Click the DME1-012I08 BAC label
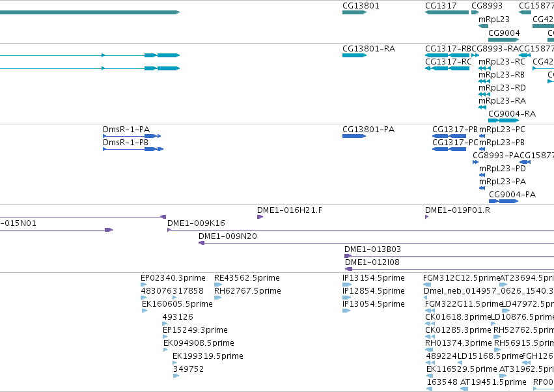554x392 pixels. pos(372,262)
